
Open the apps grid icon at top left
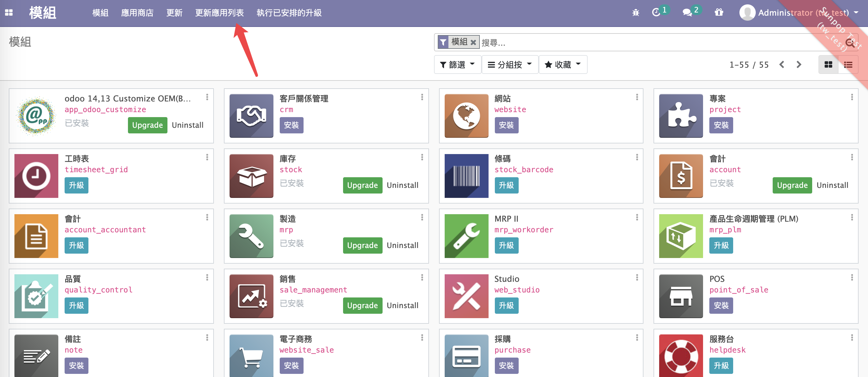(9, 13)
